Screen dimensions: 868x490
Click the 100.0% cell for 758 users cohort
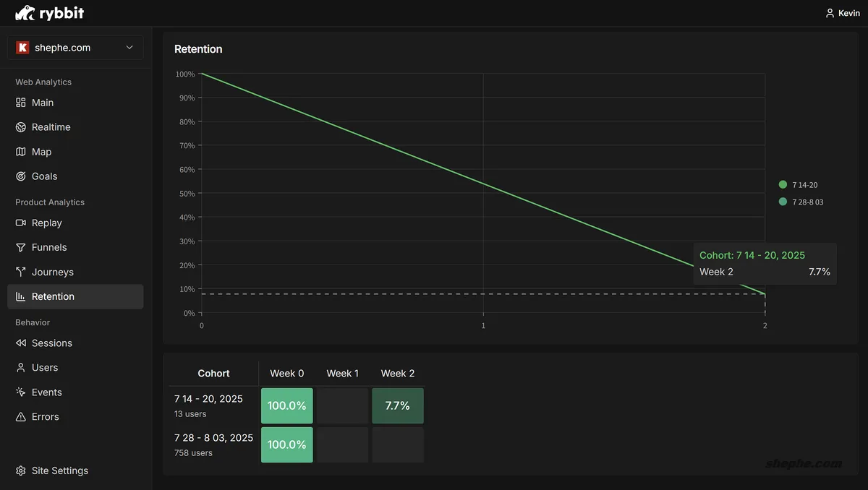pos(286,444)
